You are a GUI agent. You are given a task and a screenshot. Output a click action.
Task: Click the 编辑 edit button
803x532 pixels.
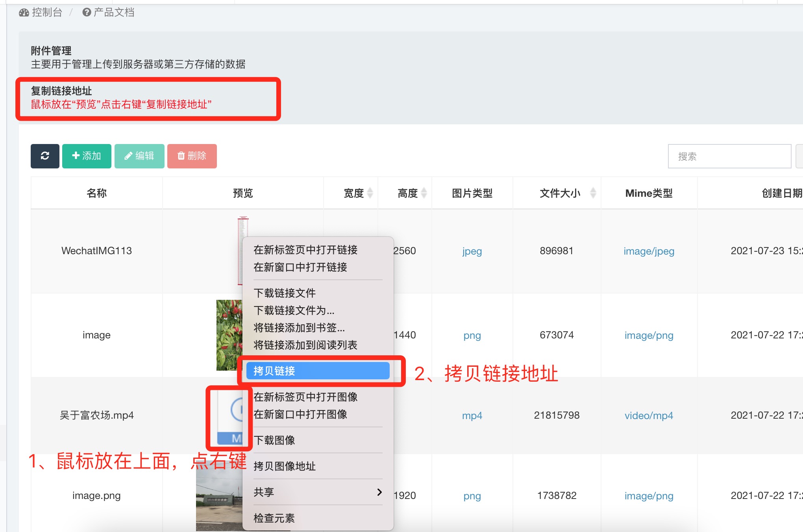tap(139, 156)
